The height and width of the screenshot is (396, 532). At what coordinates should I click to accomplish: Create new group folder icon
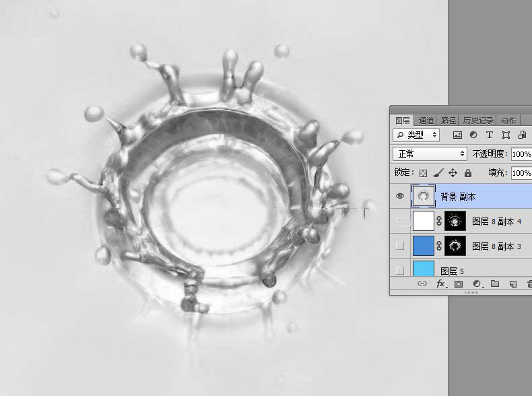click(x=495, y=284)
